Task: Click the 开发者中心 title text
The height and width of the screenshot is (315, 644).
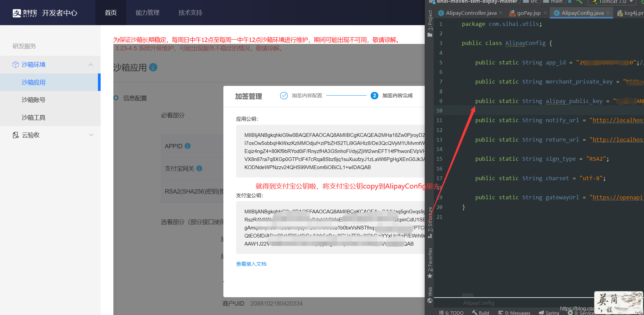Action: [x=59, y=13]
